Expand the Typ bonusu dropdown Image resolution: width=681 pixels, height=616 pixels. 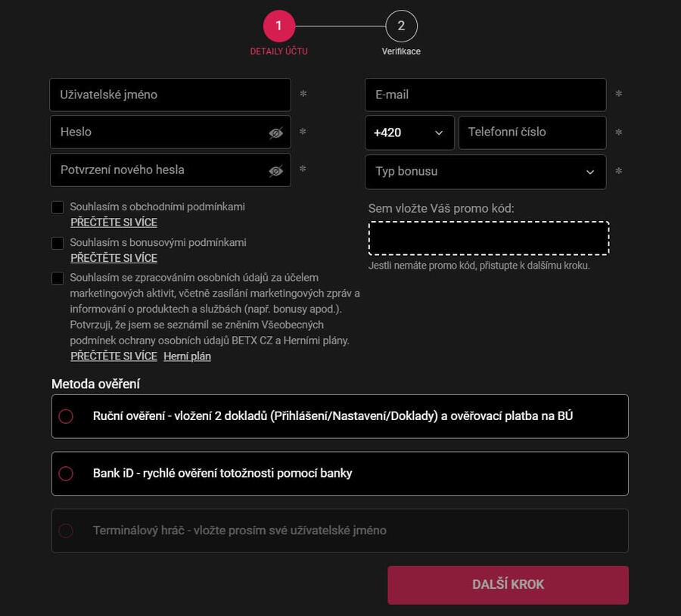pos(485,172)
